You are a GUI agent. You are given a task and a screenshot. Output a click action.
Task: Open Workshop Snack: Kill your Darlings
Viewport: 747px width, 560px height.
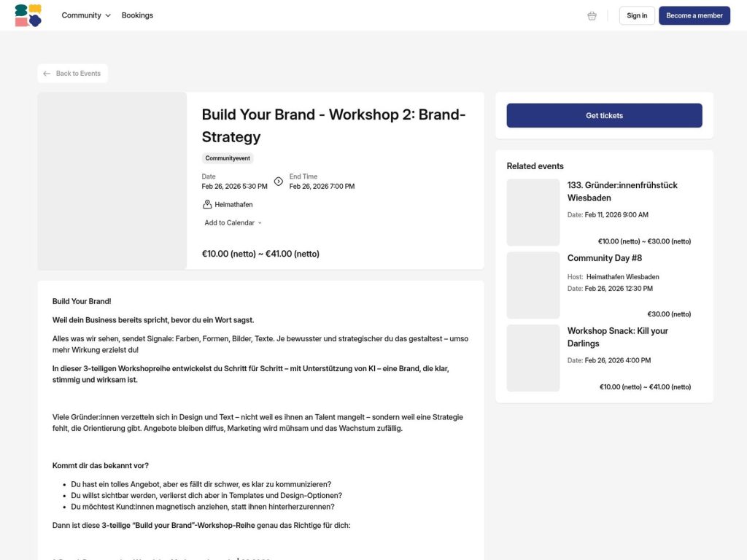point(618,337)
